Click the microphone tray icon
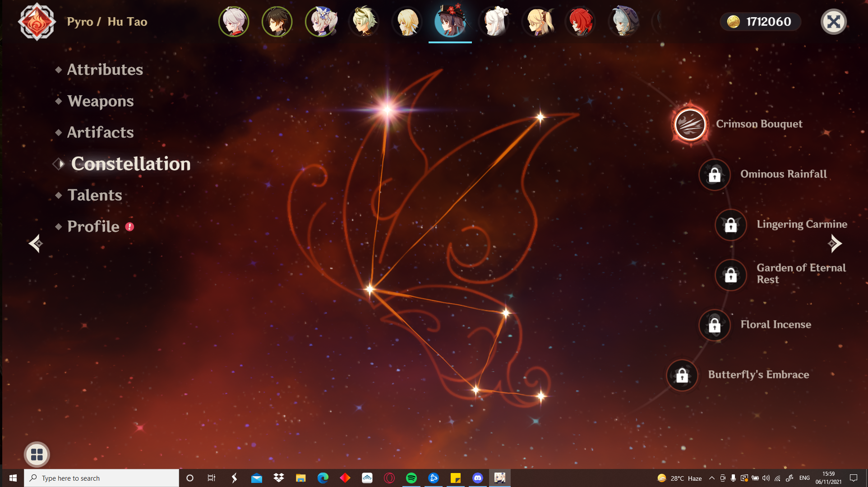The image size is (868, 487). pyautogui.click(x=733, y=478)
